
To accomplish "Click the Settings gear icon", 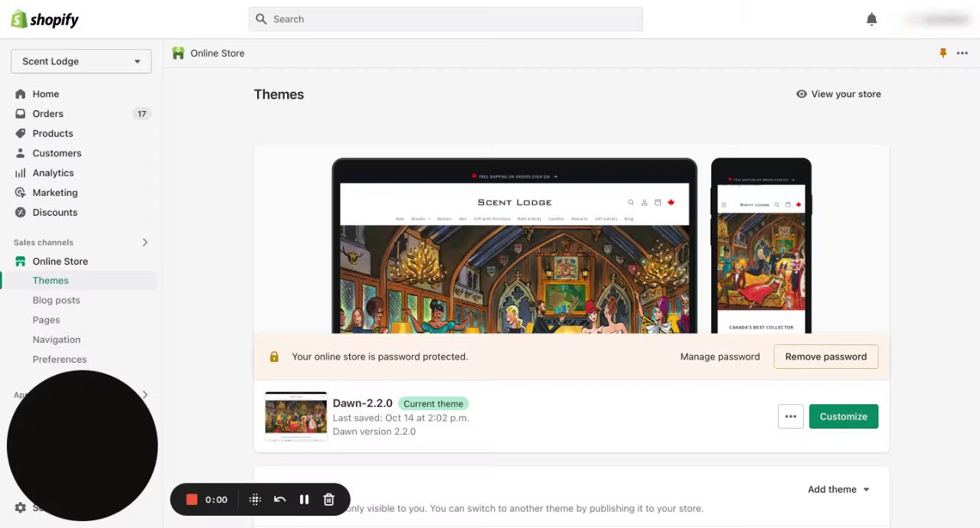I will (20, 508).
